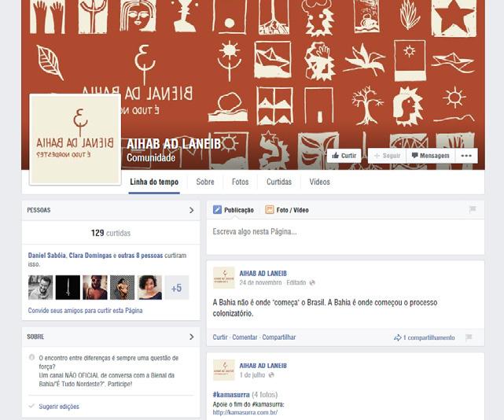Viewport: 504px width, 420px height.
Task: Click Comentar under the Bahia post
Action: [245, 337]
